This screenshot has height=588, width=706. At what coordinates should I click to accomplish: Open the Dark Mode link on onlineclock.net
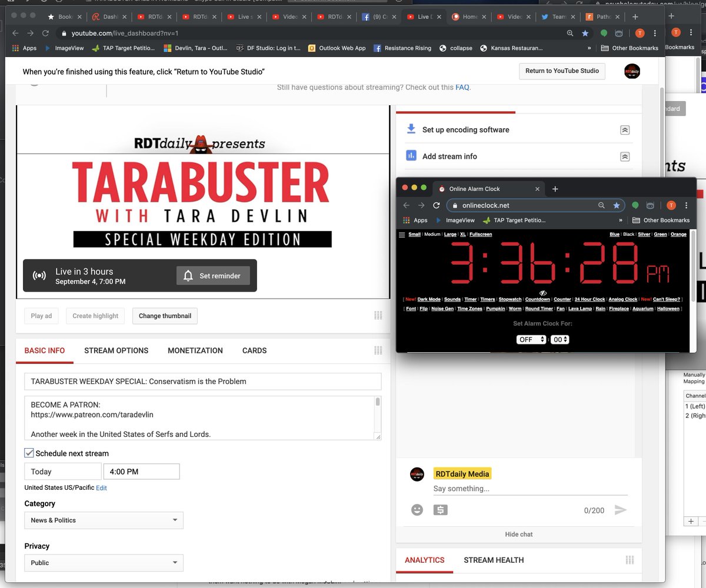(x=429, y=299)
